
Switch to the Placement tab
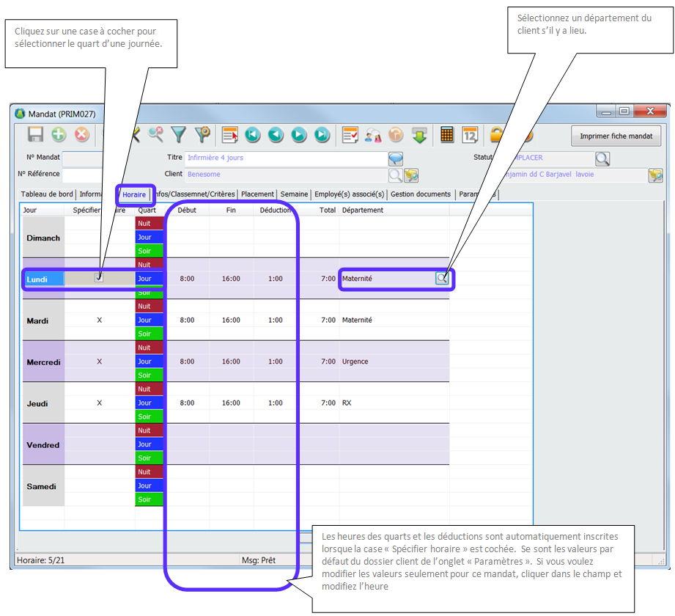257,194
